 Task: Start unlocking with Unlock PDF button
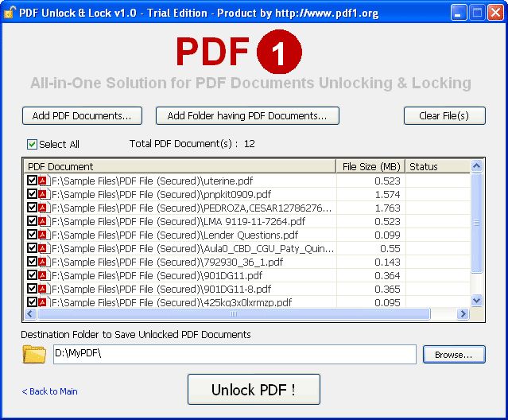(x=254, y=390)
